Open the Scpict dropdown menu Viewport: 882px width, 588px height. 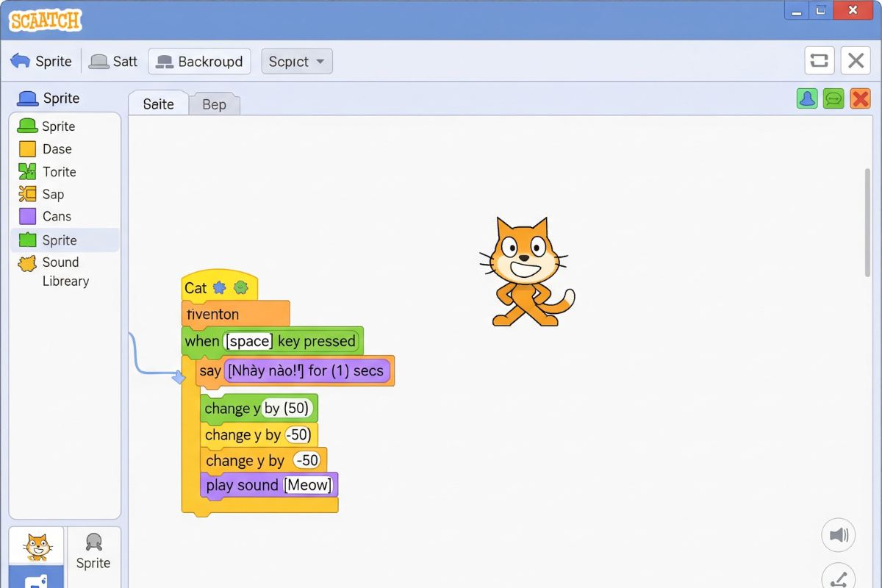(x=297, y=62)
